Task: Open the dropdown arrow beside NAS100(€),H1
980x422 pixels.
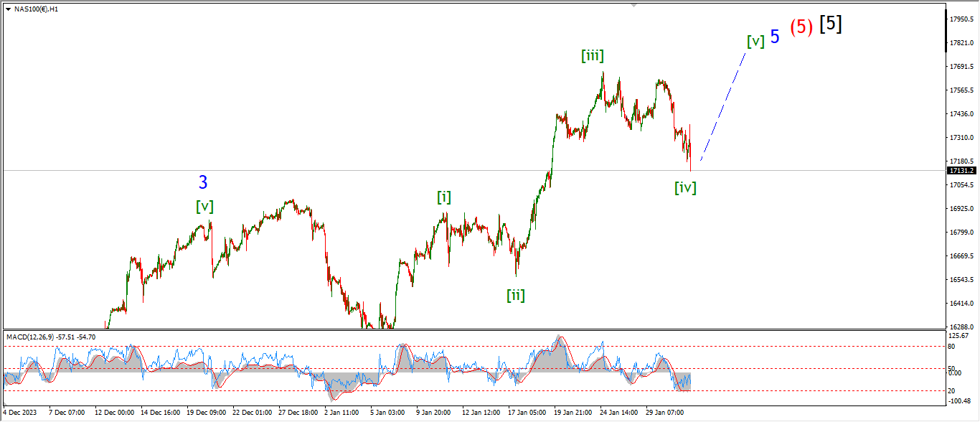Action: pyautogui.click(x=8, y=9)
